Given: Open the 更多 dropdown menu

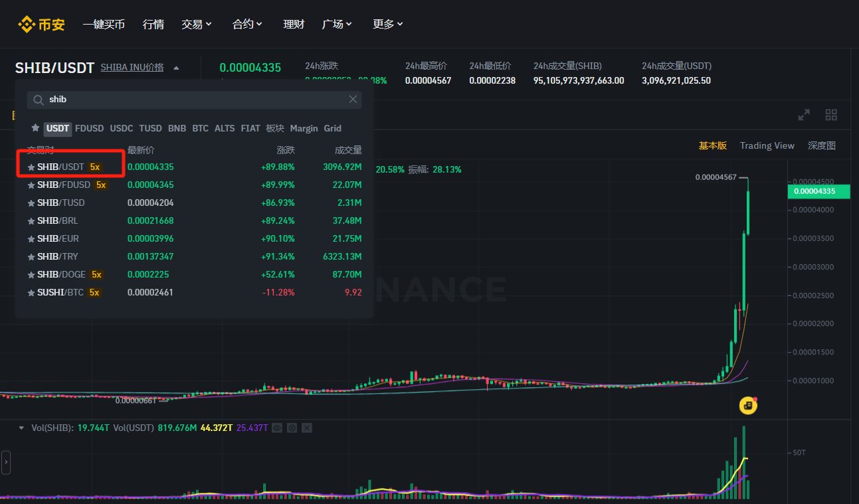Looking at the screenshot, I should (x=388, y=24).
